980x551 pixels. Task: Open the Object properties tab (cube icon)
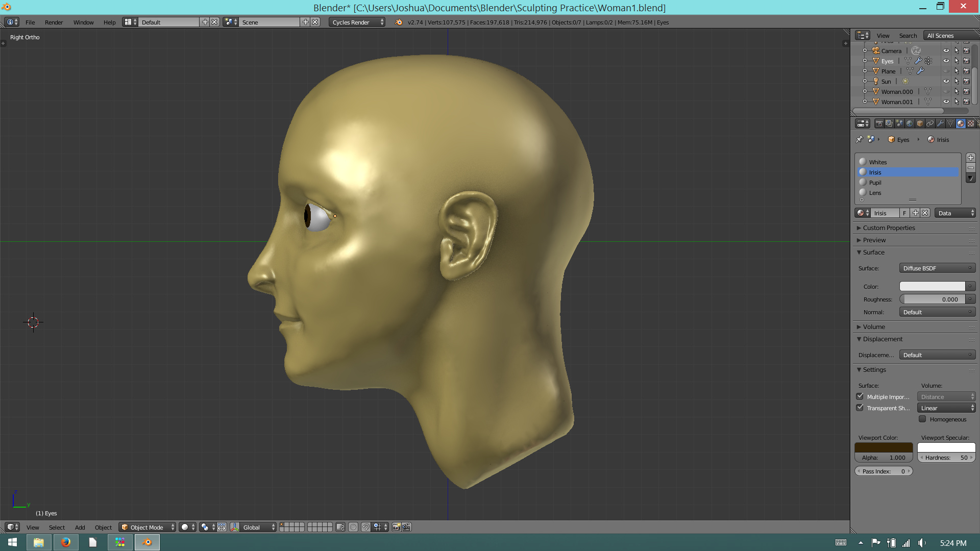coord(920,123)
